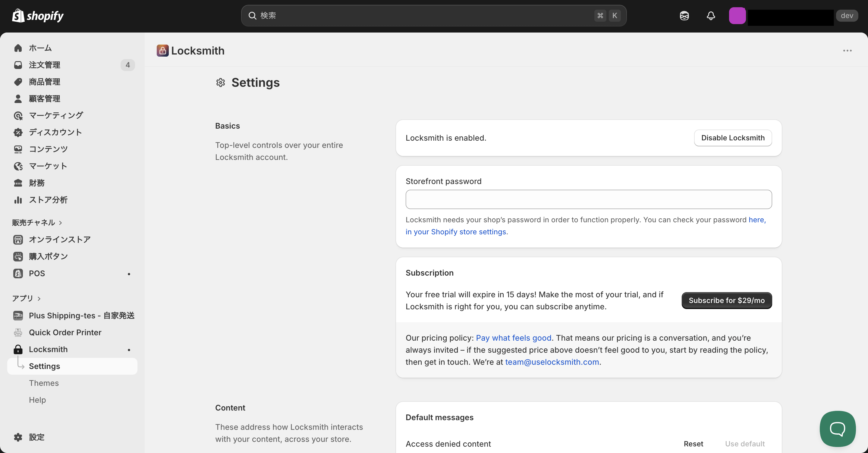Open 購入ボタン channel
The width and height of the screenshot is (868, 453).
(48, 256)
